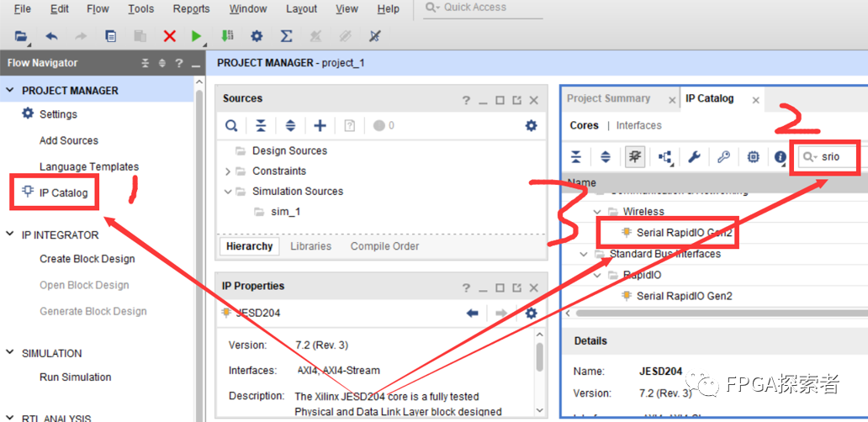Click back arrow in IP Properties

click(x=472, y=314)
